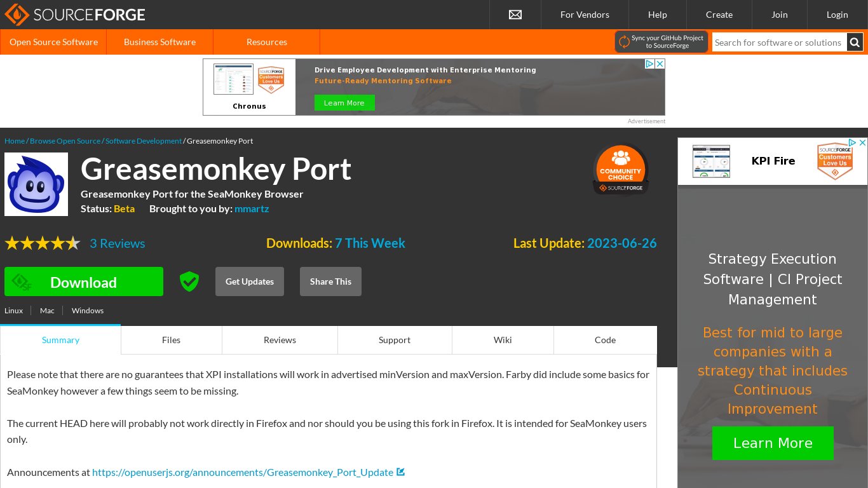Viewport: 868px width, 488px height.
Task: Open mmartz profile link
Action: click(252, 208)
